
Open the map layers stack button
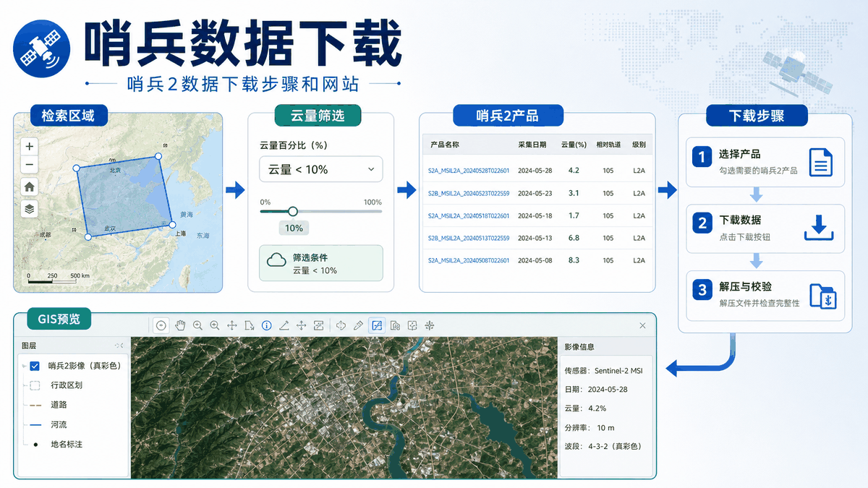[x=30, y=209]
